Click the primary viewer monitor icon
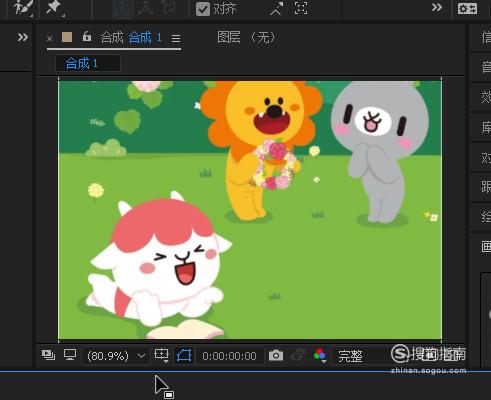 click(x=70, y=355)
